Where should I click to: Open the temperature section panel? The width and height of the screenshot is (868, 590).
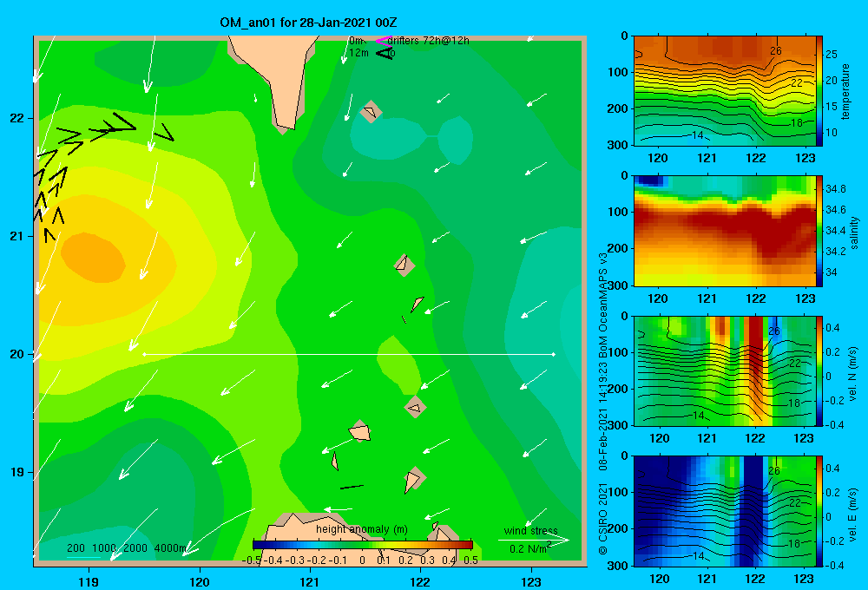(x=724, y=90)
